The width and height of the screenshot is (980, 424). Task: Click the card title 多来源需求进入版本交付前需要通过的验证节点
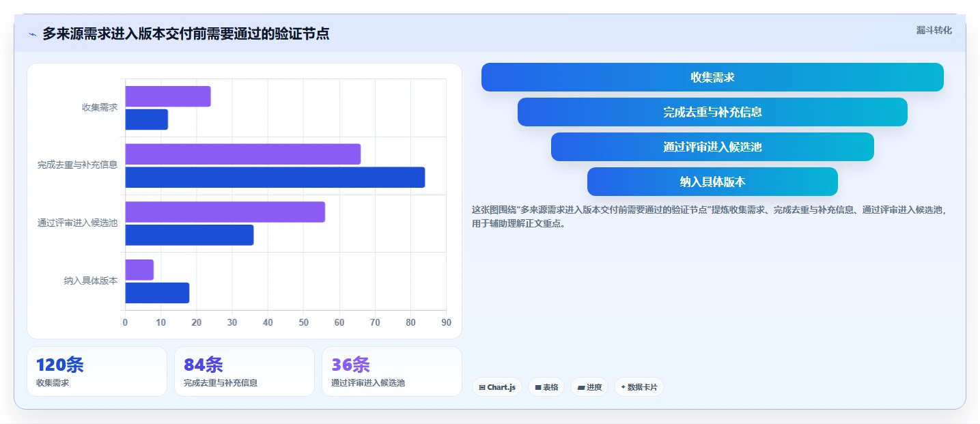click(186, 33)
